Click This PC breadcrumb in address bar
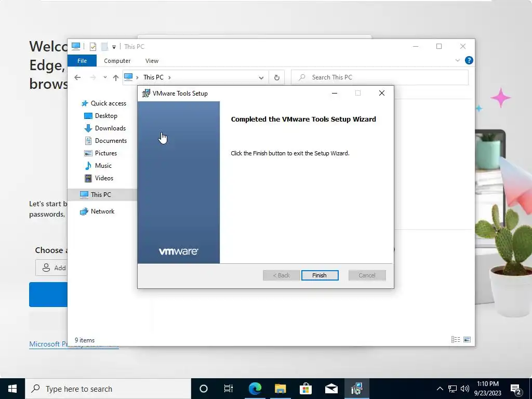 (x=153, y=77)
